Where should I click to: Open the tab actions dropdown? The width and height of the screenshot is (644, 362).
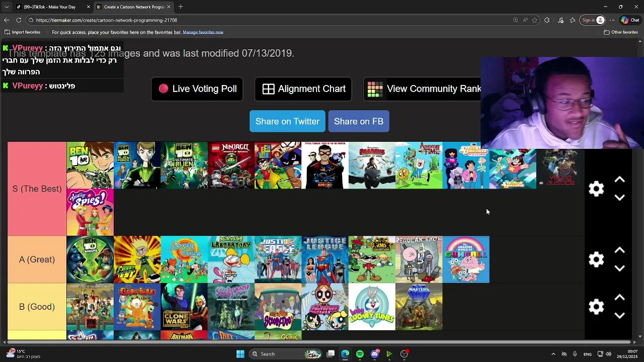point(7,7)
